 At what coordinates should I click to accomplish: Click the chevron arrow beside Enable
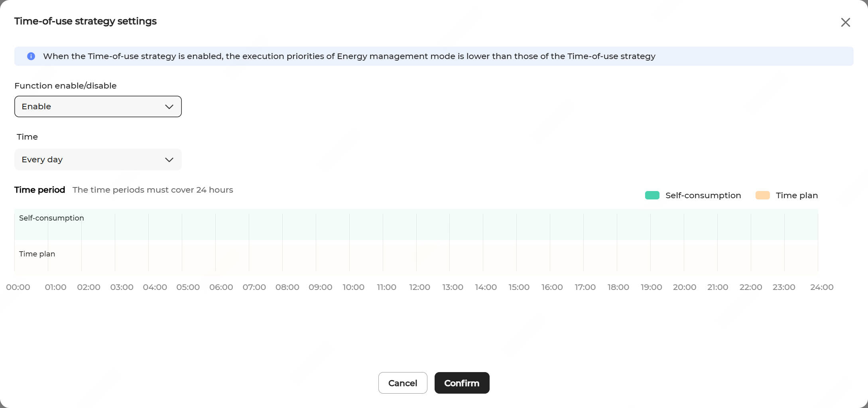(x=169, y=107)
